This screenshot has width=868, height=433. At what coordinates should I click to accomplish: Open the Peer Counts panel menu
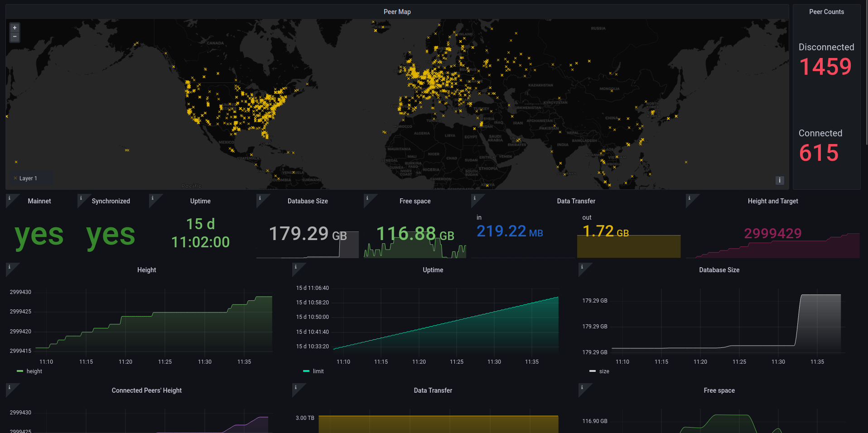[826, 12]
